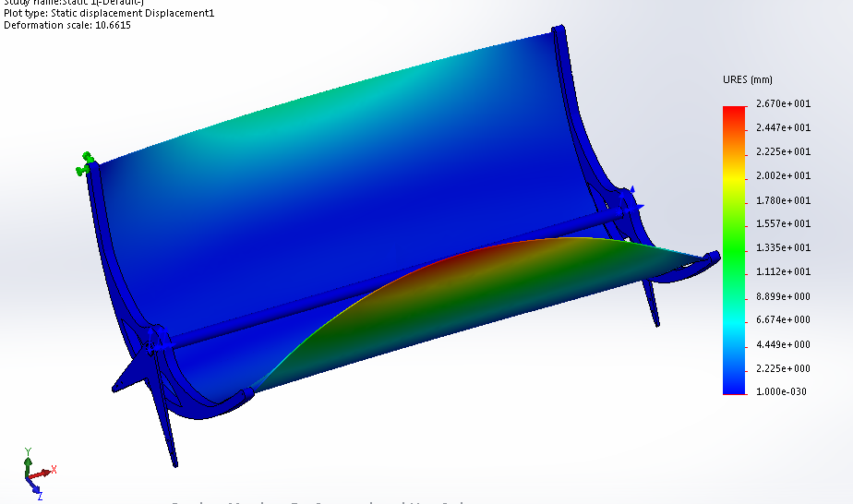Select the "URES (mm)" legend title
This screenshot has height=504, width=853.
[748, 79]
